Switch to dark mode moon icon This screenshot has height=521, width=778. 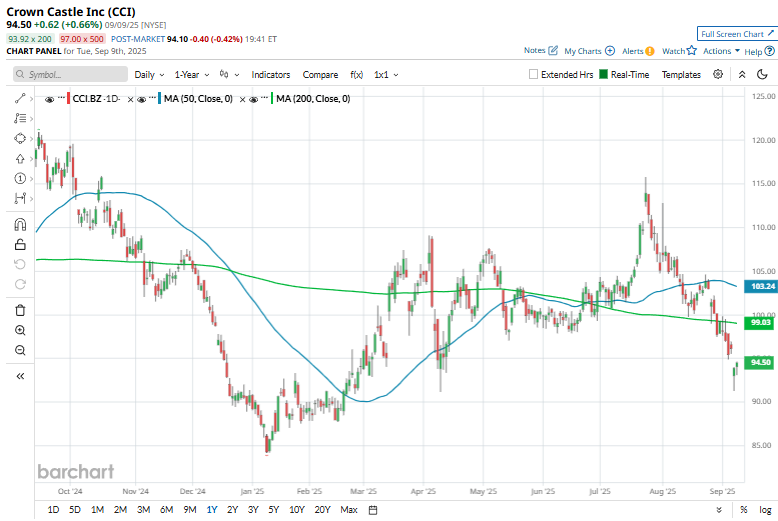tap(762, 74)
